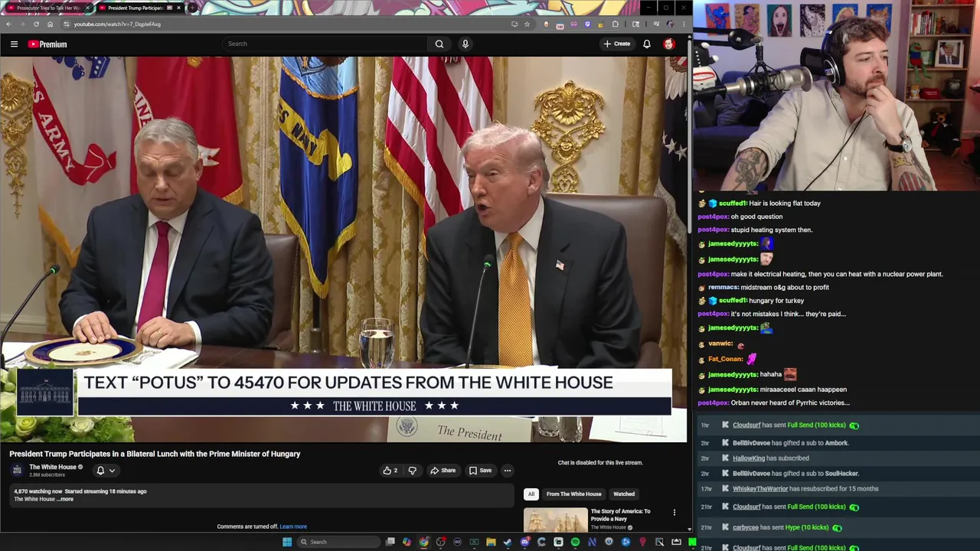Open the browser extensions puzzle icon
The height and width of the screenshot is (551, 980).
[x=615, y=24]
